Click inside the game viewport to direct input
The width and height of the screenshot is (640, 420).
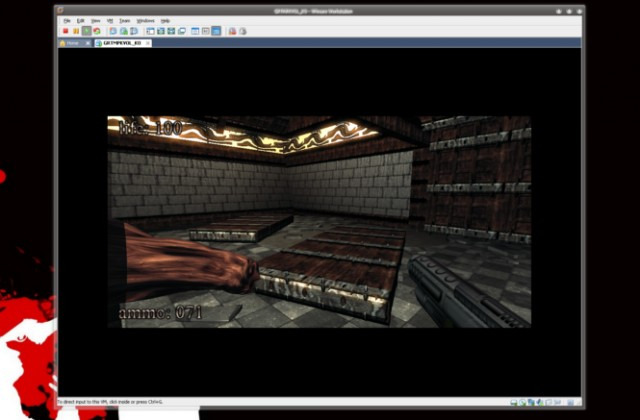coord(319,222)
